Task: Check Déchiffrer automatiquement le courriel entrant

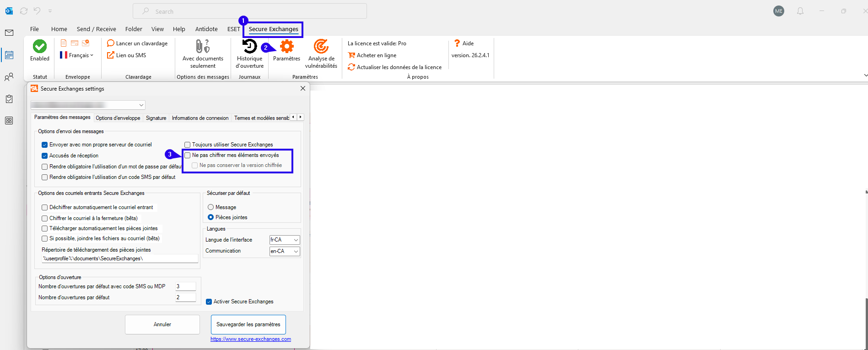Action: pos(45,208)
